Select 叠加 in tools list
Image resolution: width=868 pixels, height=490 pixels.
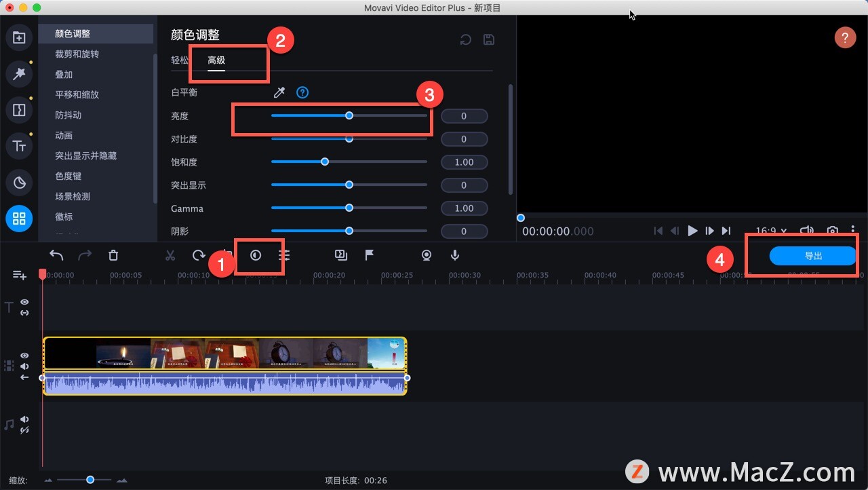click(x=96, y=75)
